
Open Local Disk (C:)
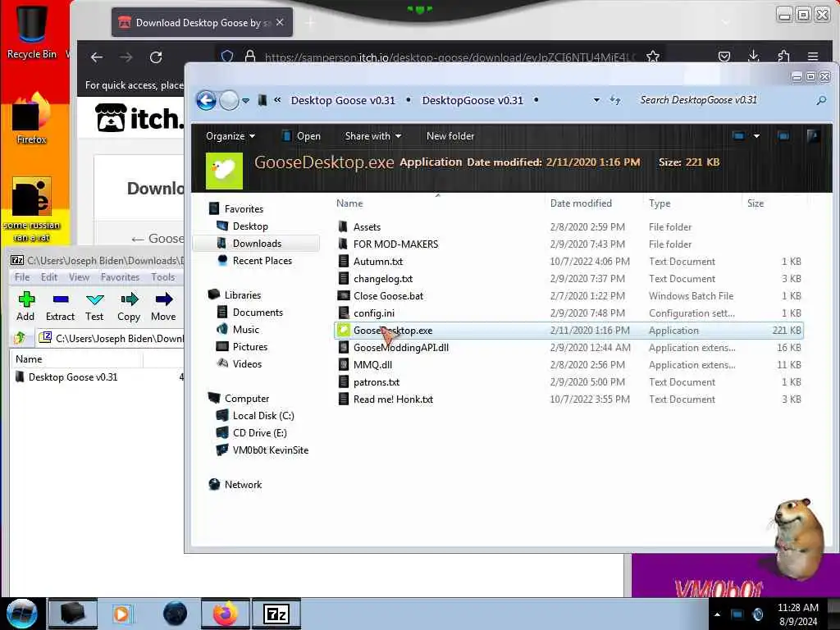tap(263, 416)
